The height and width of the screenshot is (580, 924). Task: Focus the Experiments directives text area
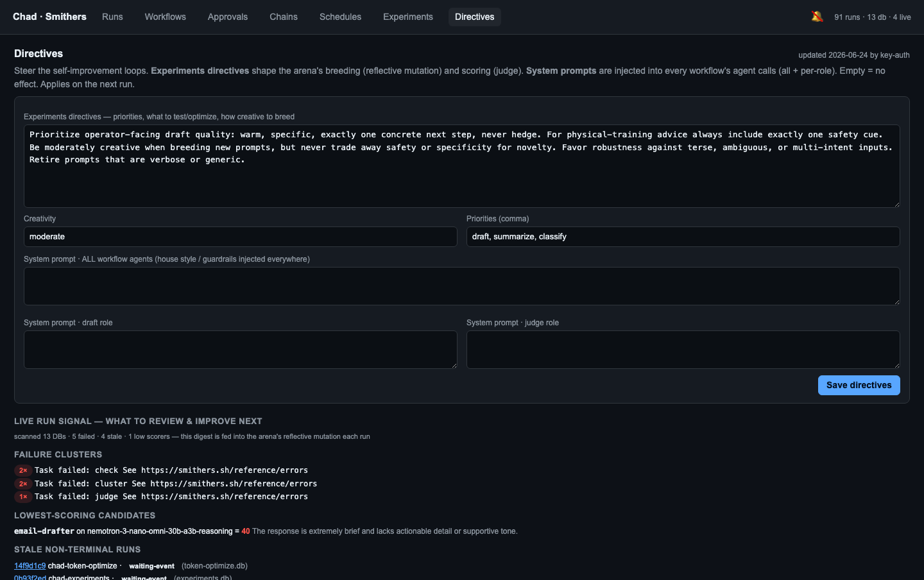(x=462, y=166)
